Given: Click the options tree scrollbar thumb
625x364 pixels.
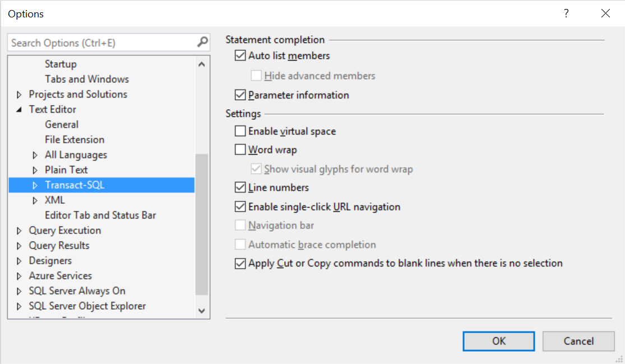Looking at the screenshot, I should click(x=202, y=224).
